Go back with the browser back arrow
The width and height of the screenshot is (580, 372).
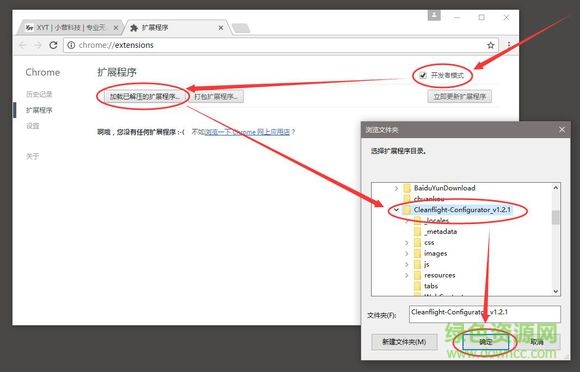click(23, 45)
